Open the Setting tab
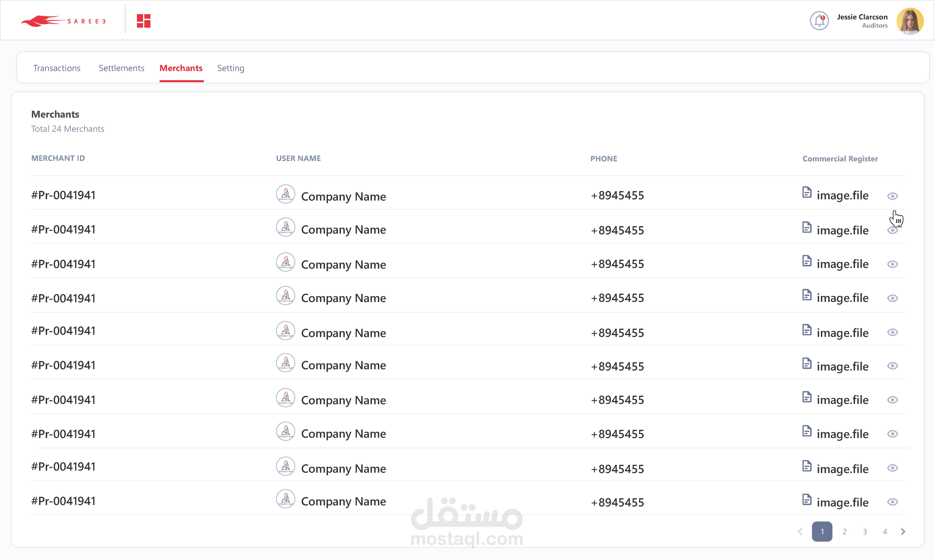 pos(230,68)
